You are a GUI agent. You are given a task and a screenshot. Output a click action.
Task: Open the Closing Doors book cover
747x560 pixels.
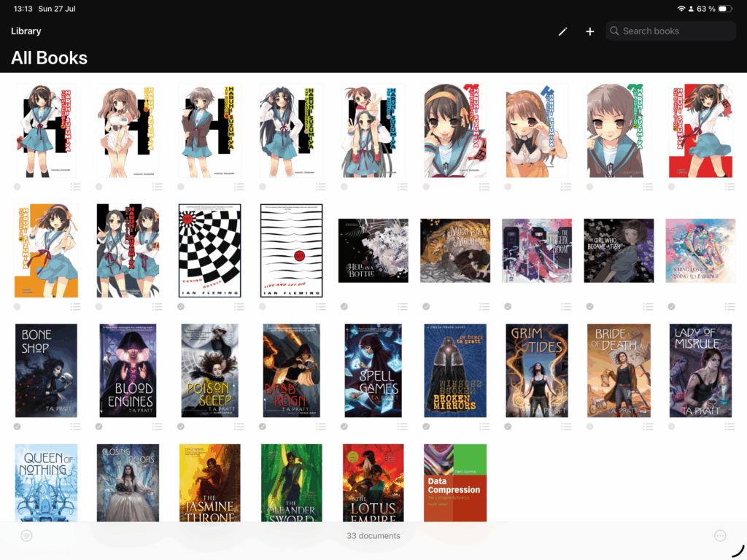pyautogui.click(x=128, y=483)
